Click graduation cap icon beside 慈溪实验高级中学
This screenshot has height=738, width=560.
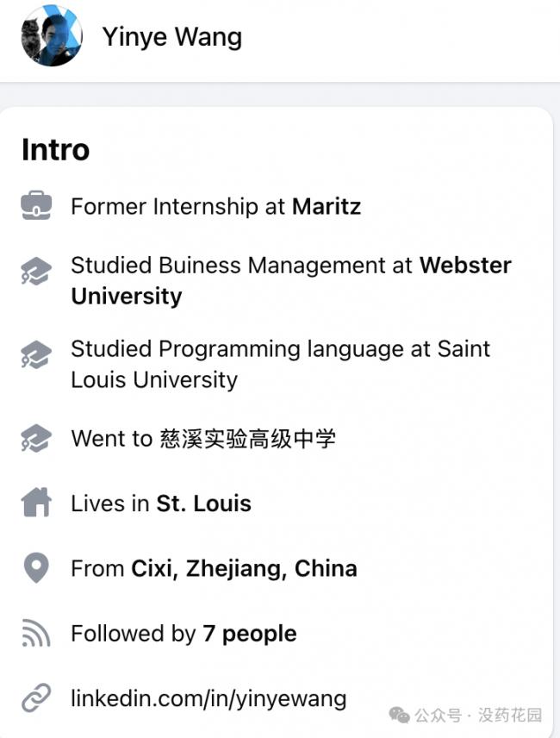[x=36, y=439]
